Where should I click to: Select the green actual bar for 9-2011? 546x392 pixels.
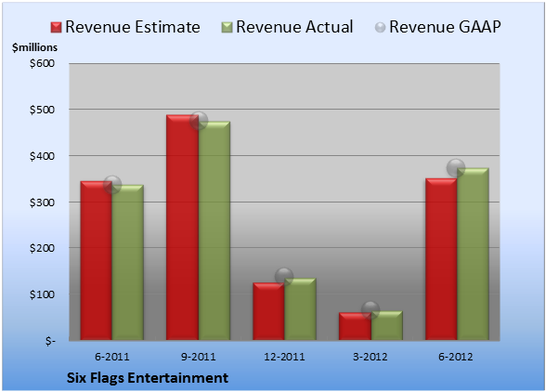click(x=214, y=230)
